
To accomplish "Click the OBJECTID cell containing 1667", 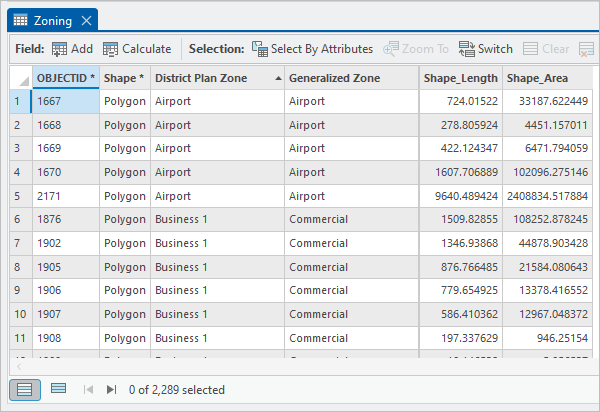I will tap(65, 101).
